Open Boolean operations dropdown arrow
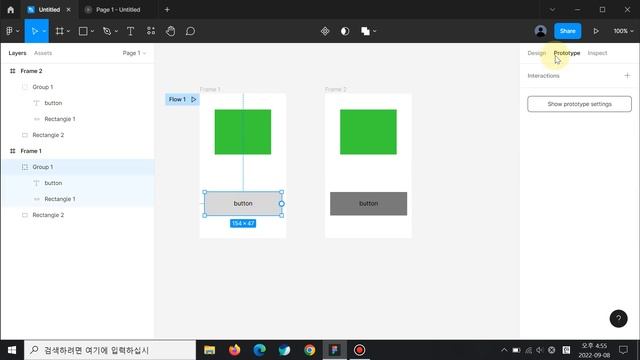 coord(374,31)
